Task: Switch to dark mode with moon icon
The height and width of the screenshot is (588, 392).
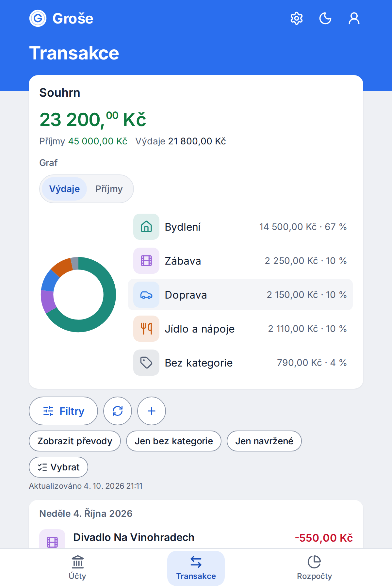Action: pyautogui.click(x=325, y=18)
